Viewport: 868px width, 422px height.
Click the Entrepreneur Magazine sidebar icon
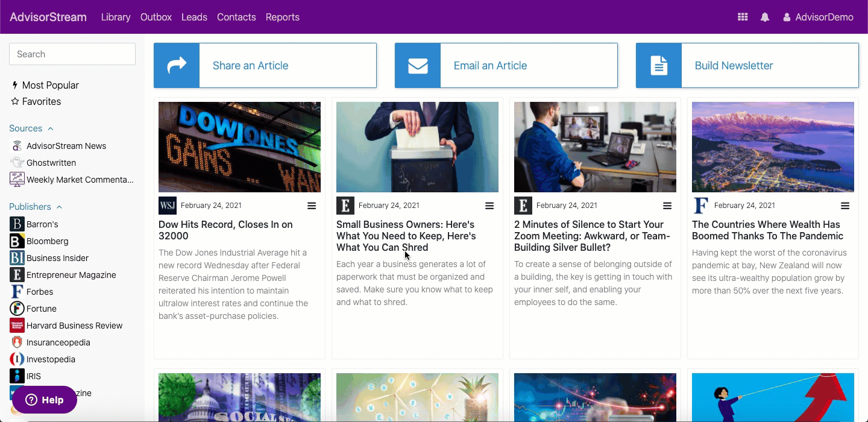(17, 275)
